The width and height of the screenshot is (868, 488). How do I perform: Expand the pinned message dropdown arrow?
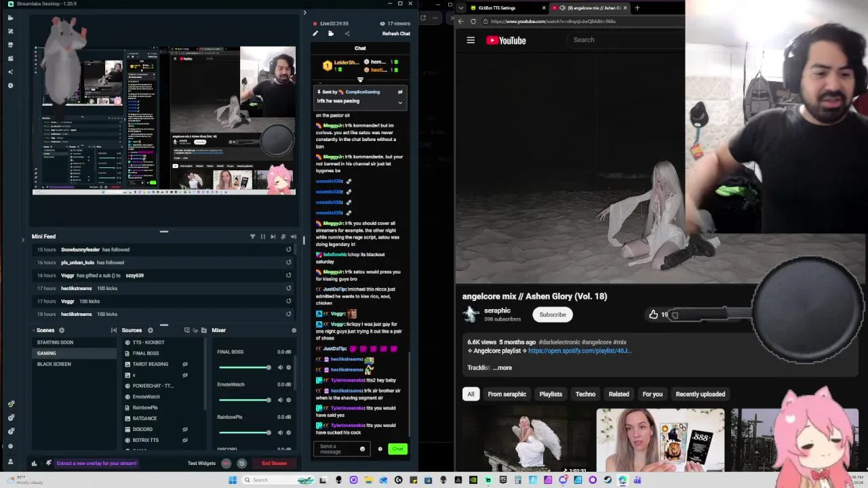coord(400,102)
